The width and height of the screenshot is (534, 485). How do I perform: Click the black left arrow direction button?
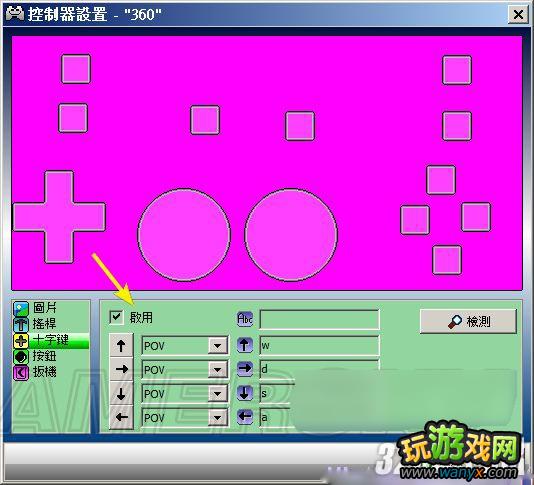pos(121,417)
